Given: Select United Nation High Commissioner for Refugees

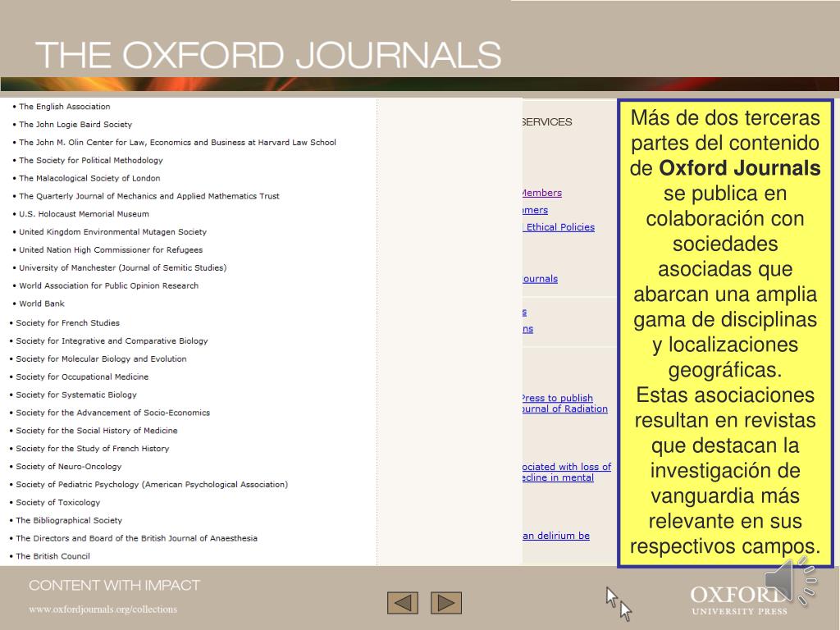Looking at the screenshot, I should click(x=111, y=249).
